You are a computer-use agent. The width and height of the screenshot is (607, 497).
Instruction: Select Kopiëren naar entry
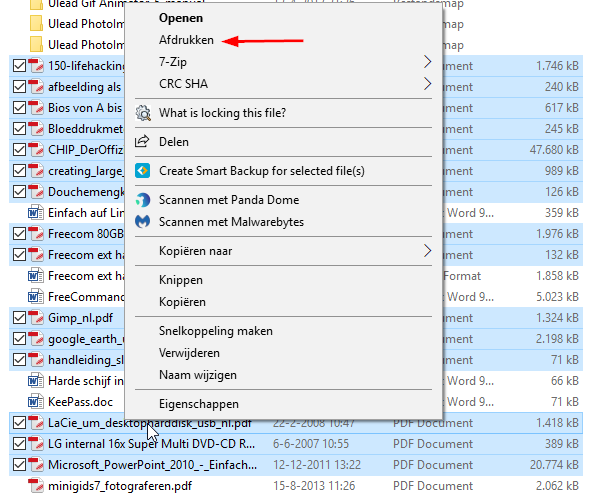coord(195,251)
